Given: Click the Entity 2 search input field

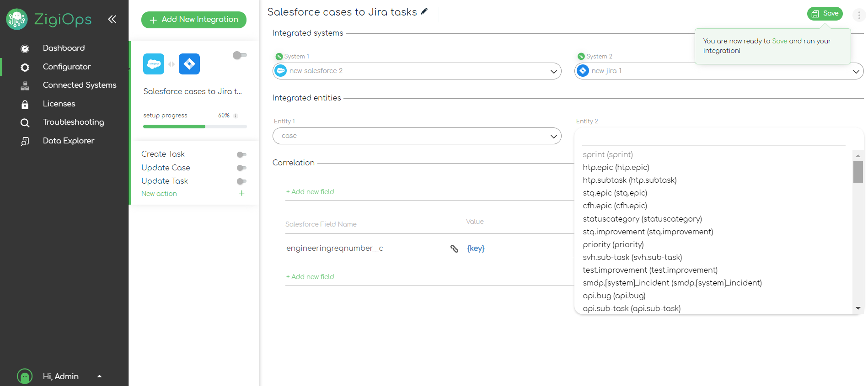Looking at the screenshot, I should tap(713, 138).
